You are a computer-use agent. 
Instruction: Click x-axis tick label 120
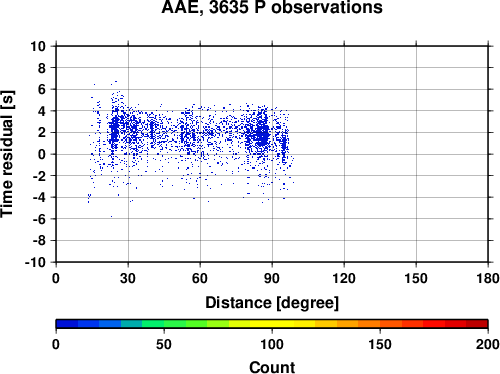click(x=344, y=278)
